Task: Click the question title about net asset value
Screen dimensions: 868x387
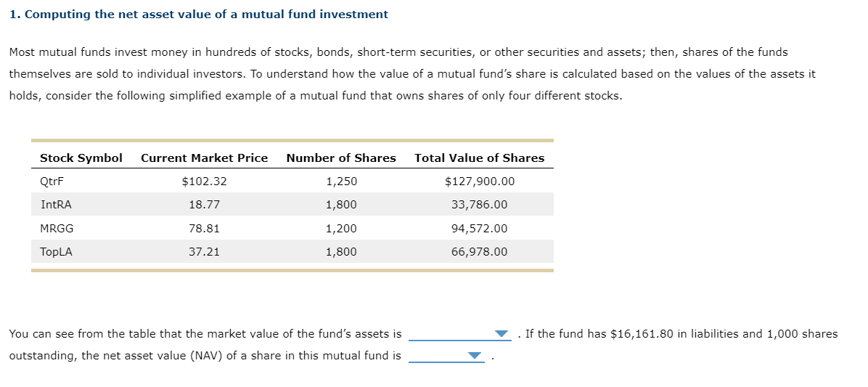Action: coord(199,15)
